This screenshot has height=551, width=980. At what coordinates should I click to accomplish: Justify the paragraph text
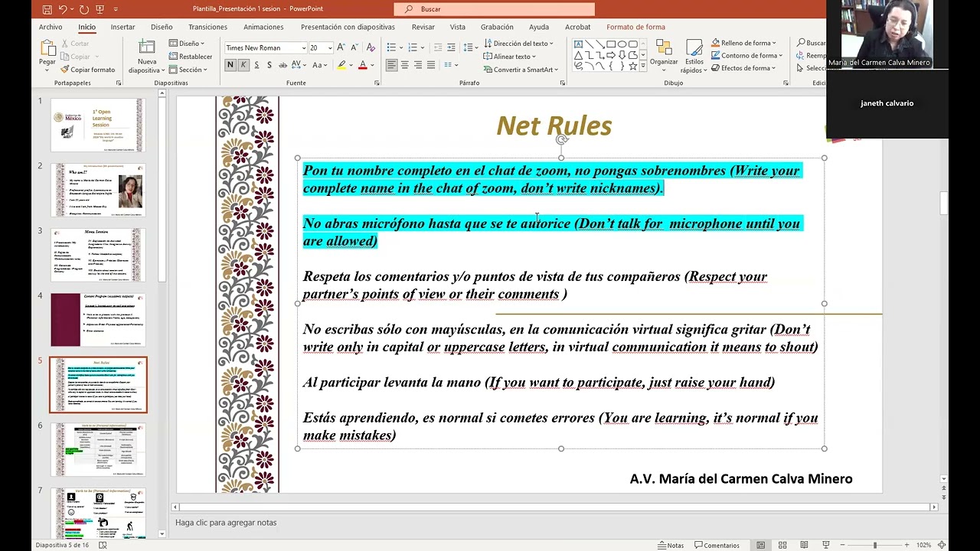pos(431,65)
